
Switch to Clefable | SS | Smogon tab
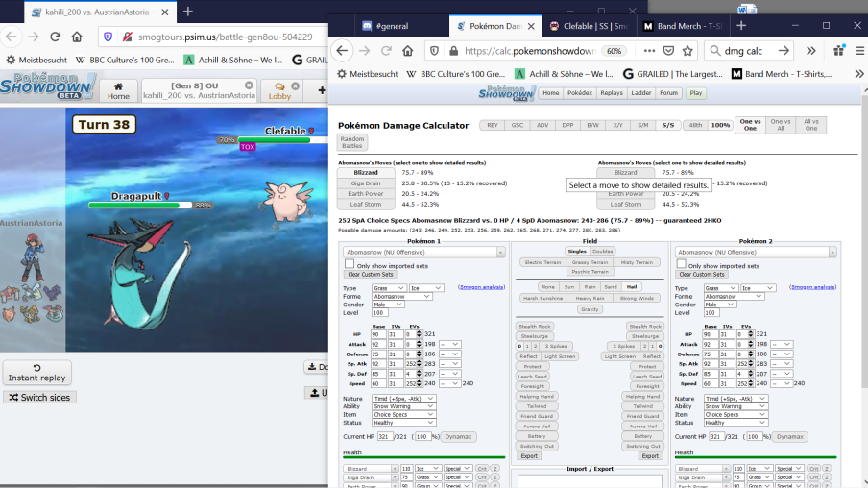click(x=589, y=26)
